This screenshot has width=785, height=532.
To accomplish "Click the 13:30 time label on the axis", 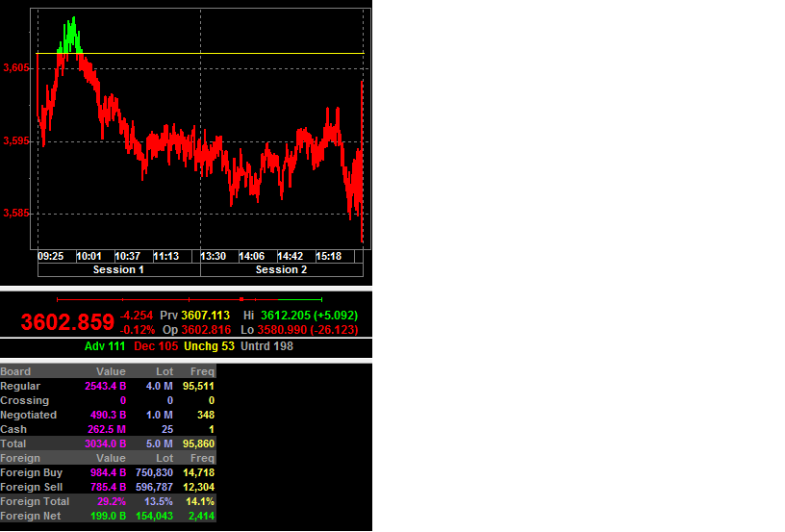I will 214,256.
